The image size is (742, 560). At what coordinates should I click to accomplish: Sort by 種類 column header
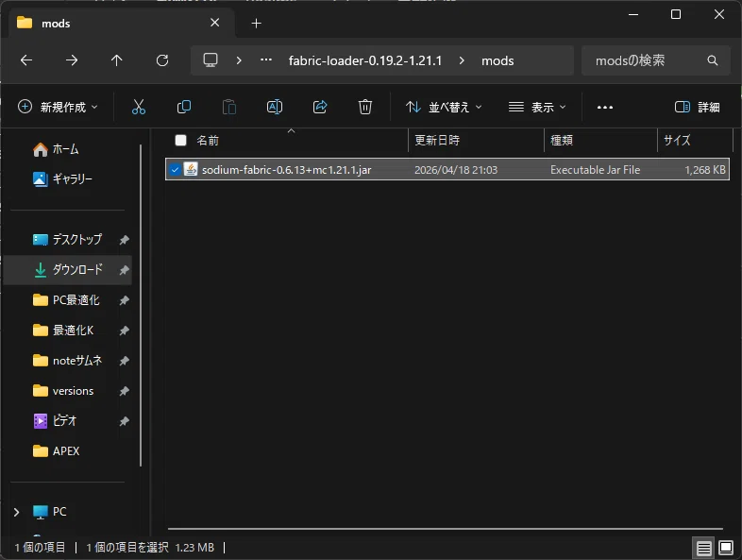(x=562, y=140)
